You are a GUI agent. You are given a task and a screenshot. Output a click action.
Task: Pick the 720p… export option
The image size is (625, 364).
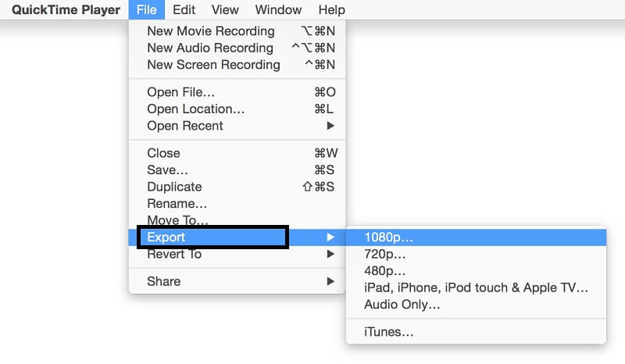point(385,254)
